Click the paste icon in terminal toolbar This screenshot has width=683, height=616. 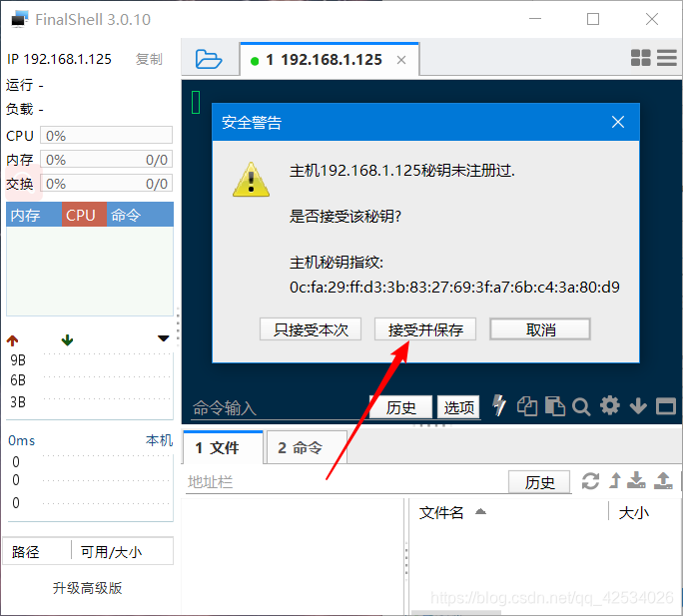tap(554, 406)
